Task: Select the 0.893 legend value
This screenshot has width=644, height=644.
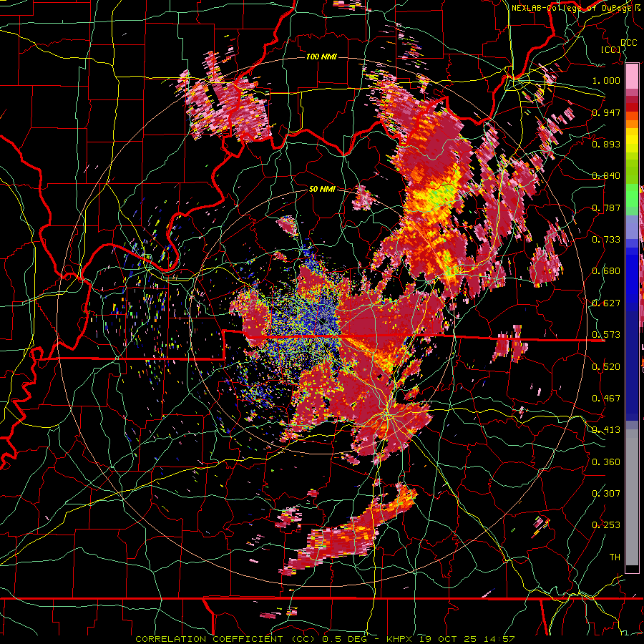Action: [606, 144]
